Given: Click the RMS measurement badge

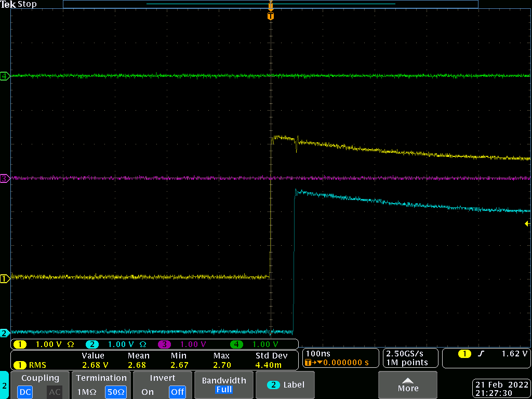Looking at the screenshot, I should [30, 365].
